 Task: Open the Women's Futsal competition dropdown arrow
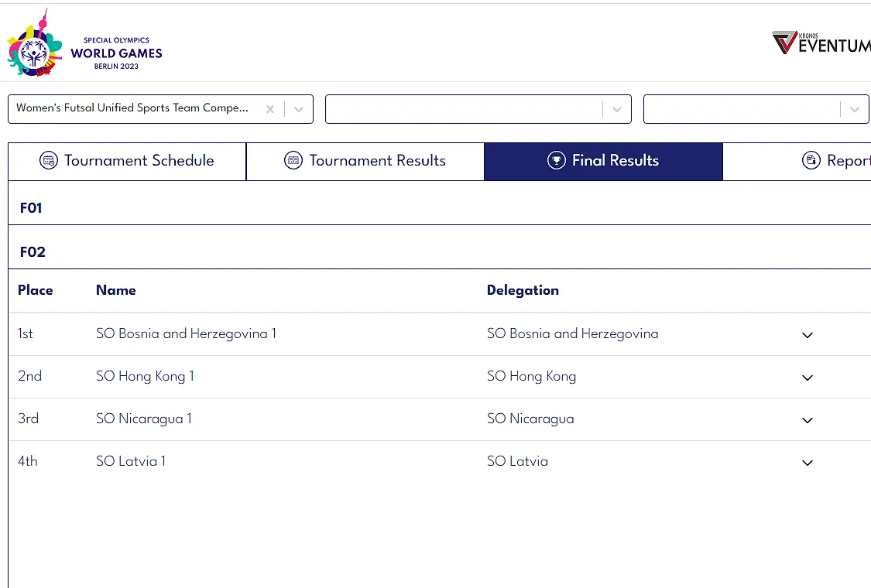point(299,109)
